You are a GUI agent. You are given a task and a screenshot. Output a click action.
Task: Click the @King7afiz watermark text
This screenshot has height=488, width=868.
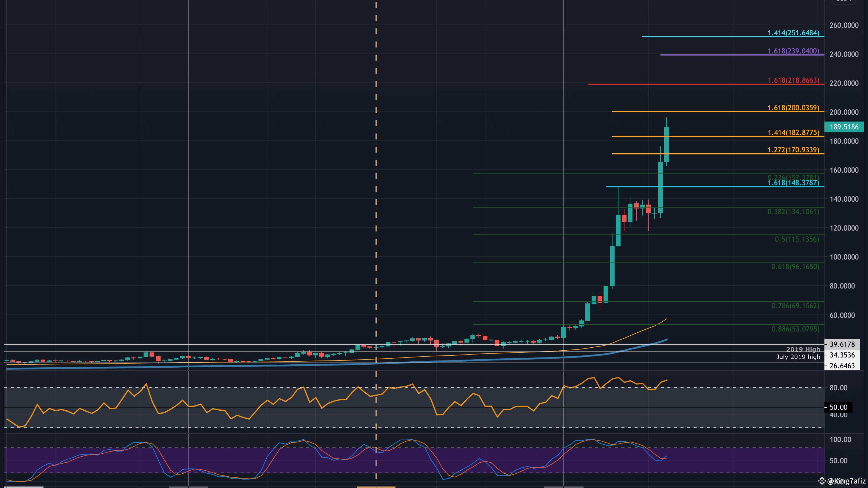(847, 481)
